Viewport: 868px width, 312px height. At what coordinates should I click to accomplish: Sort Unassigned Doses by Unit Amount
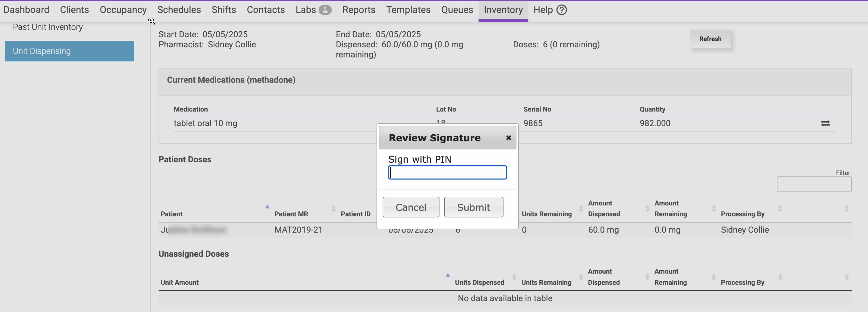click(180, 282)
